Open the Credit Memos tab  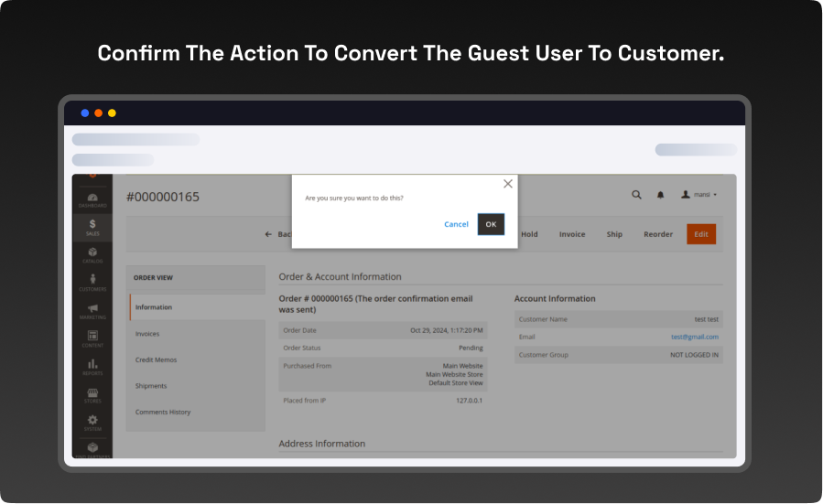click(x=156, y=359)
